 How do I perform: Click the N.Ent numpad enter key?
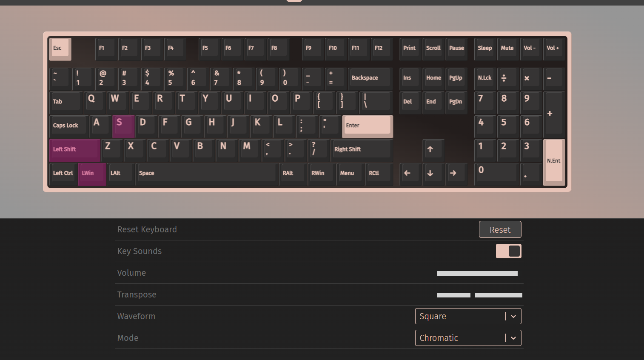pos(554,162)
